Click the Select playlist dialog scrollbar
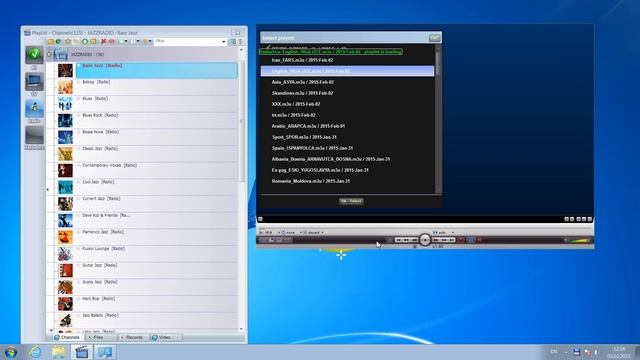 [x=439, y=118]
